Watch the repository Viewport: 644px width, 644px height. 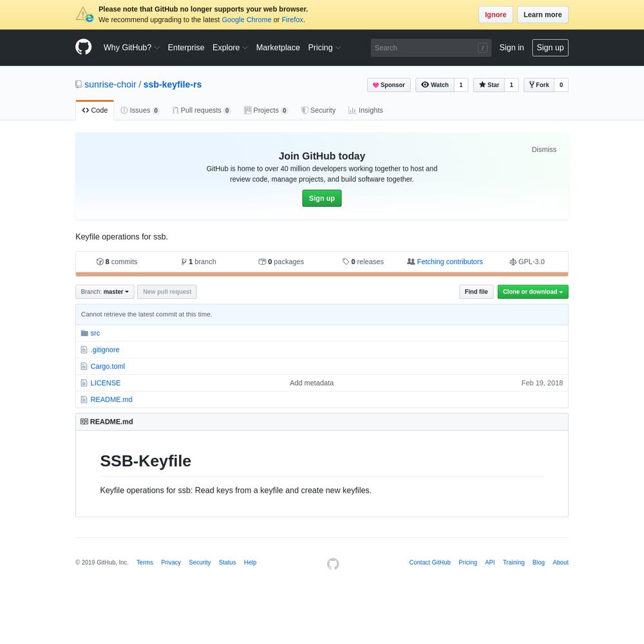[x=435, y=85]
